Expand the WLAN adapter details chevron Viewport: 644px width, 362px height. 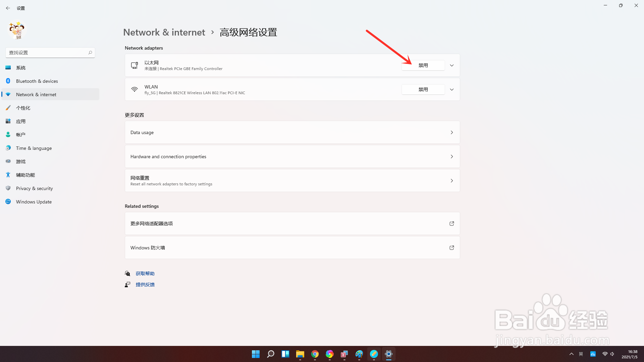[x=452, y=89]
